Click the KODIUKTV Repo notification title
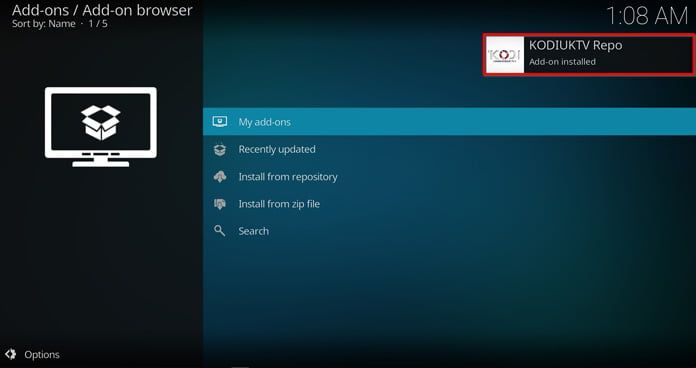Screen dimensions: 696x368 575,45
